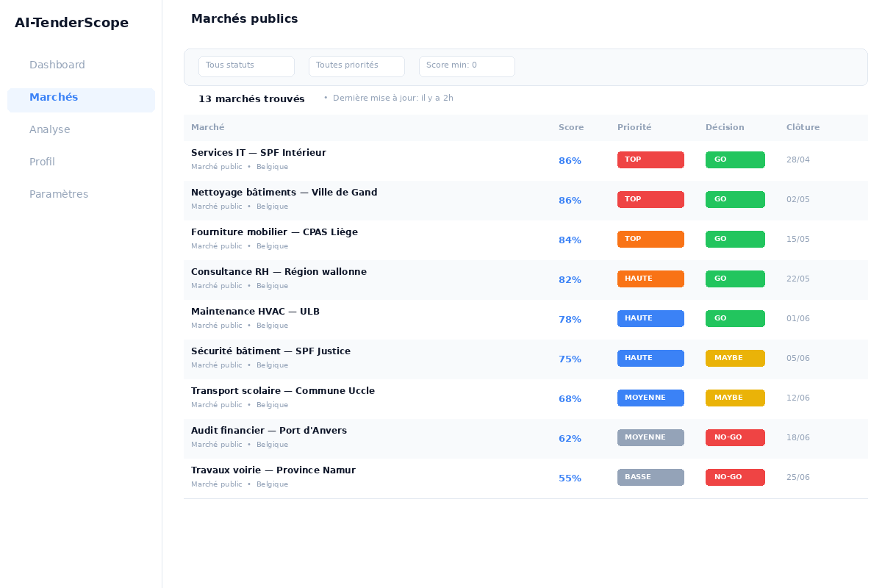Click the Clôture column header
Image resolution: width=882 pixels, height=588 pixels.
[x=803, y=128]
